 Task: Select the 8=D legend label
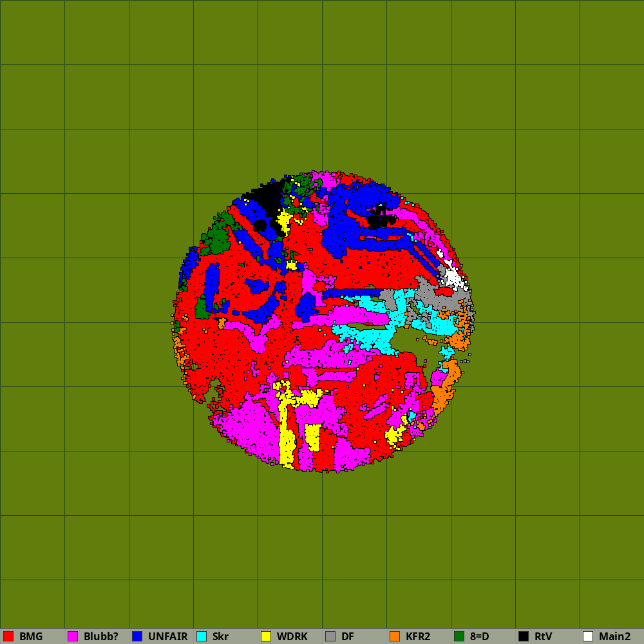click(479, 636)
